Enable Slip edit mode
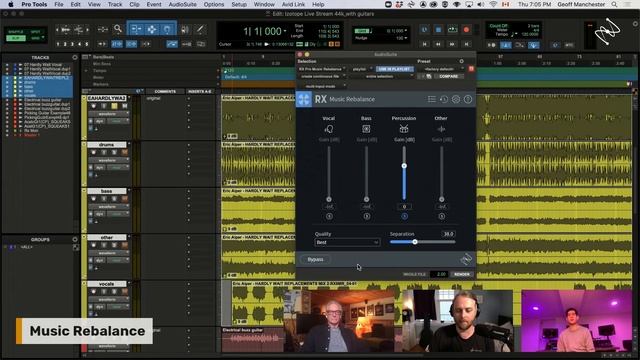The width and height of the screenshot is (640, 360). click(x=16, y=38)
